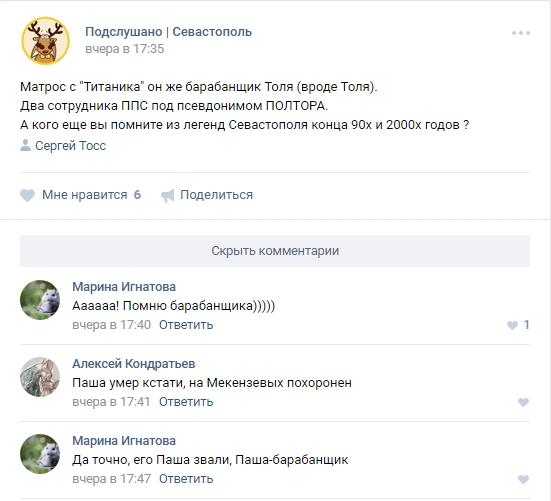Screen dimensions: 551x501
Task: Collapse comments with Скрыть комментарии
Action: [x=275, y=251]
